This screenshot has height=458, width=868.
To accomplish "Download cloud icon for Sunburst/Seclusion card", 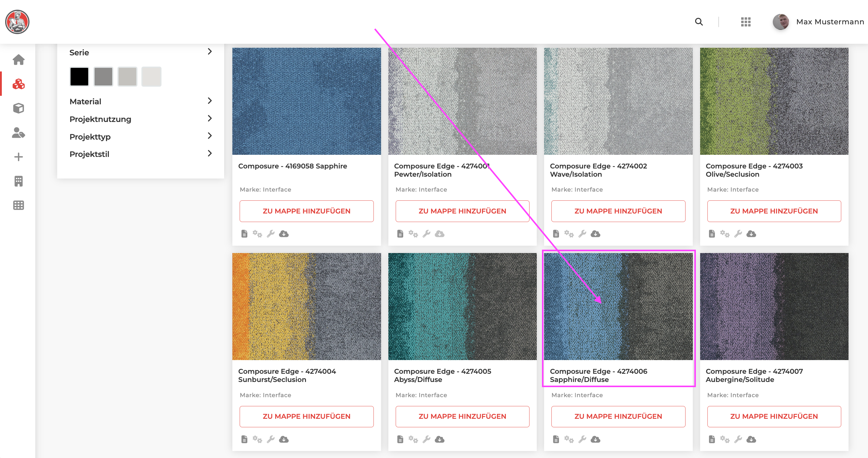I will pos(284,439).
